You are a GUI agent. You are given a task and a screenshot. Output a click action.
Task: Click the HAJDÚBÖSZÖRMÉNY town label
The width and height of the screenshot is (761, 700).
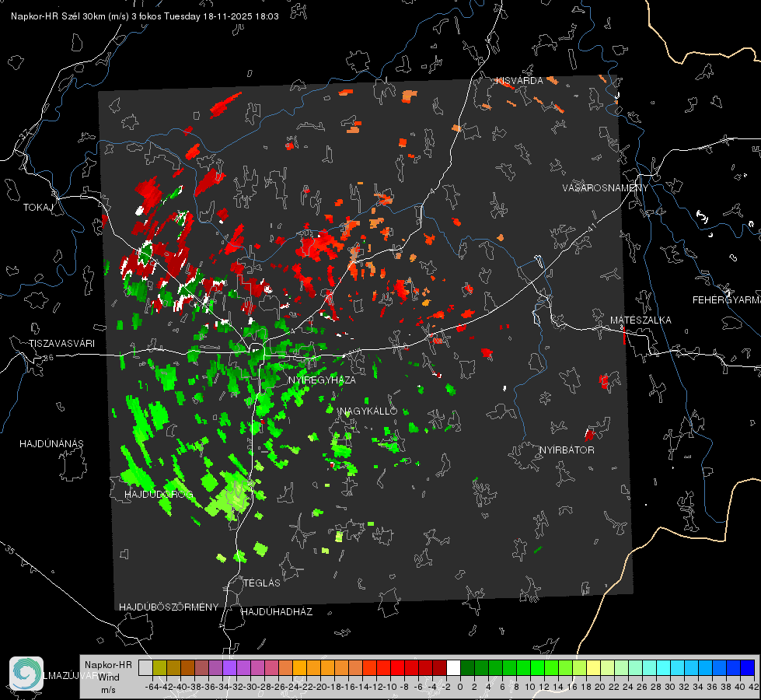coord(169,607)
